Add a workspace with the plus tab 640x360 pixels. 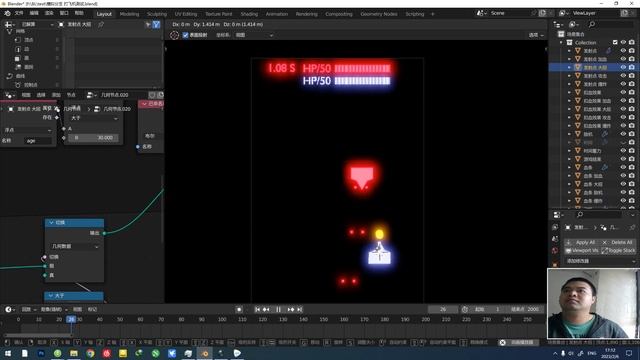point(433,14)
